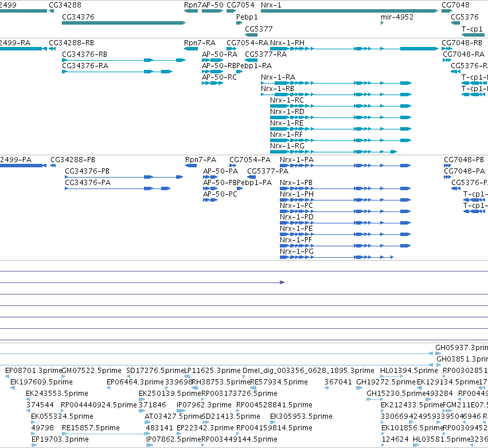The width and height of the screenshot is (488, 448).
Task: Click the AP-50 gene label
Action: pos(213,5)
